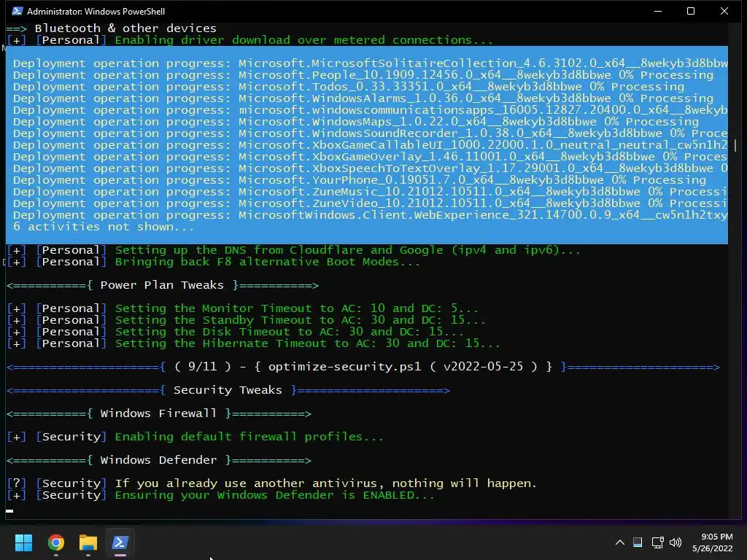Screen dimensions: 747x560
Task: Click the XboxGameCallableUI deployment line
Action: pyautogui.click(x=370, y=145)
